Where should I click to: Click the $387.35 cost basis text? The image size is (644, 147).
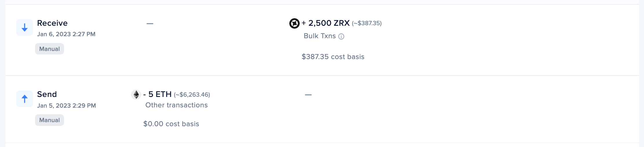(333, 57)
